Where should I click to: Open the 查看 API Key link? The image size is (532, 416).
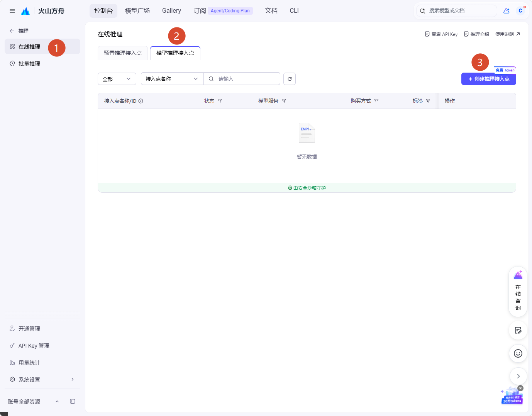pos(441,34)
